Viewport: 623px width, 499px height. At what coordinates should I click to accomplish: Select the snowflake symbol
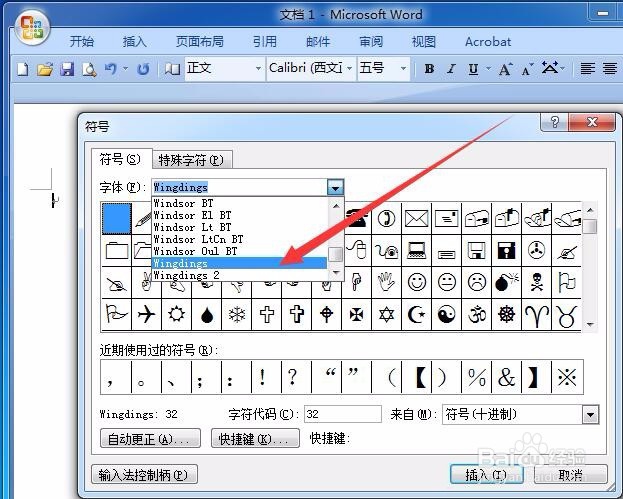[237, 315]
